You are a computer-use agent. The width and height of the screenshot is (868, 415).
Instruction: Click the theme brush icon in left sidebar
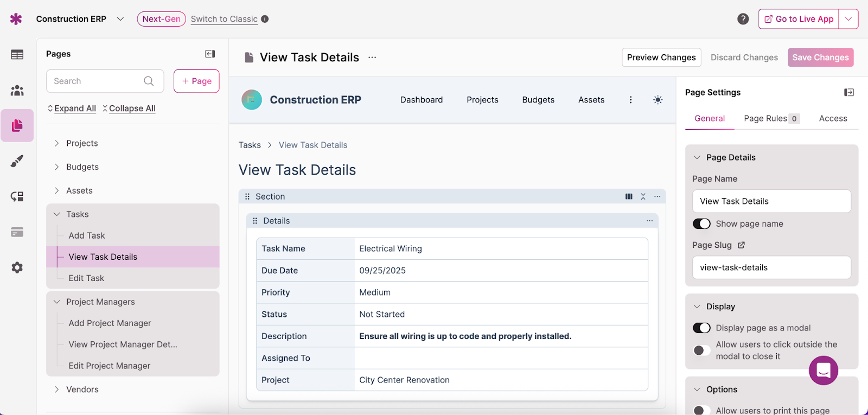(17, 161)
